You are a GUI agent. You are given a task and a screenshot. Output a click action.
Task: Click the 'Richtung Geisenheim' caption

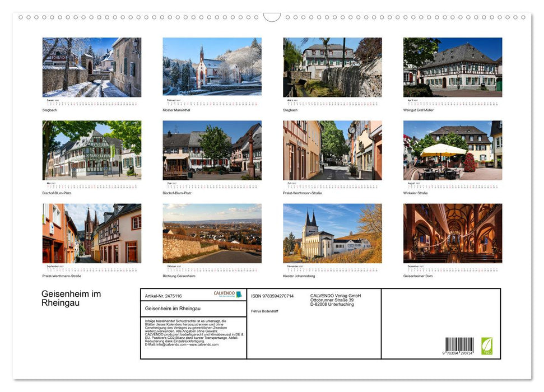[179, 276]
